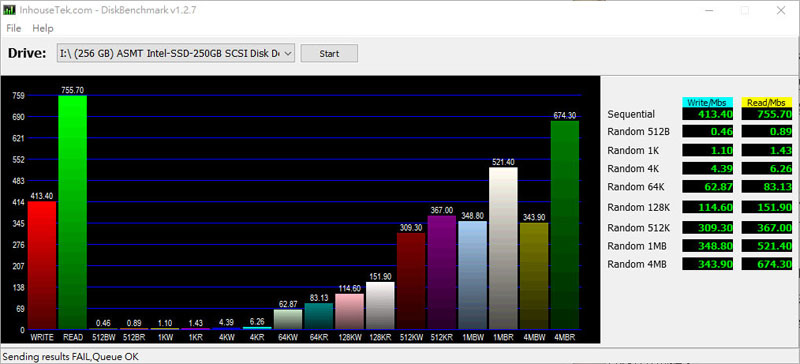The height and width of the screenshot is (364, 800).
Task: Click the white 1MBR bar
Action: tap(504, 248)
